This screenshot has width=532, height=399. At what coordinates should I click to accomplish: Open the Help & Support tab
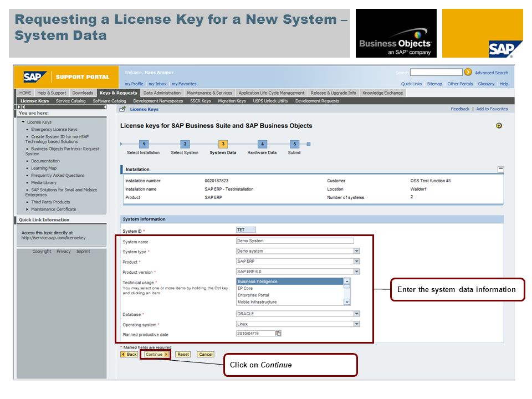(52, 93)
